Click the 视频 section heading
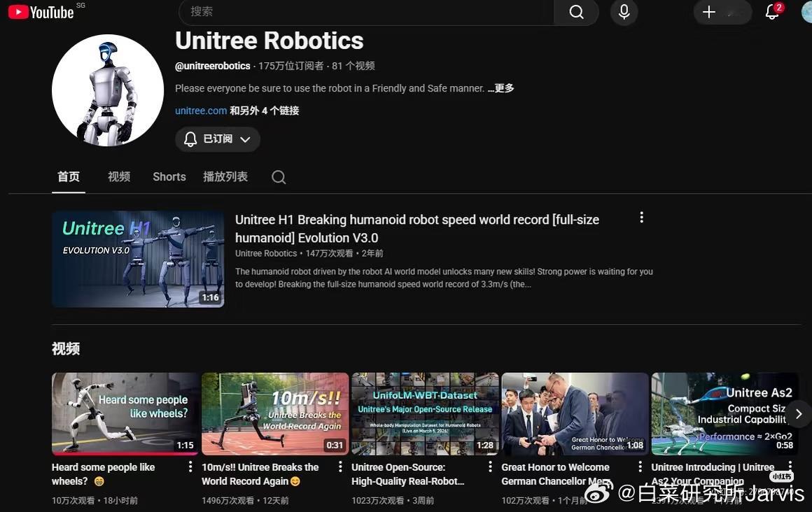Image resolution: width=812 pixels, height=512 pixels. [x=66, y=349]
